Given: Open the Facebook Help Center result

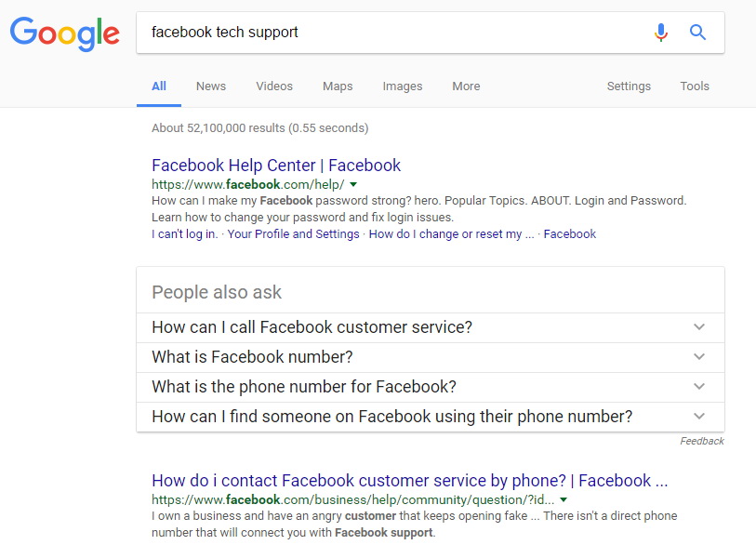Looking at the screenshot, I should coord(276,166).
